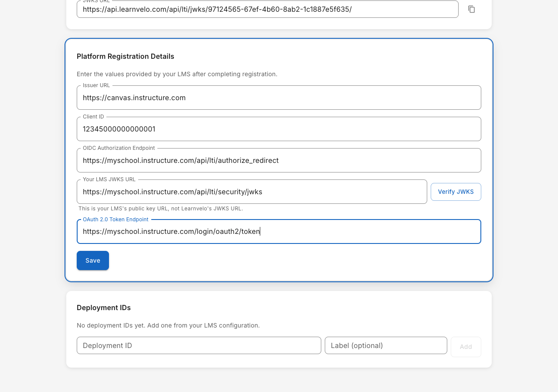This screenshot has height=392, width=558.
Task: Click the 'Enter the values provided' instruction text
Action: click(x=177, y=74)
